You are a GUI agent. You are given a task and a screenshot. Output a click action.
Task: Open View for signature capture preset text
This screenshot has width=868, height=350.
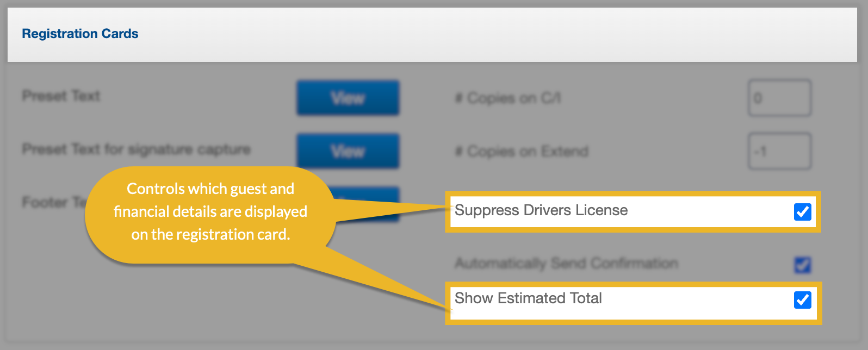348,151
